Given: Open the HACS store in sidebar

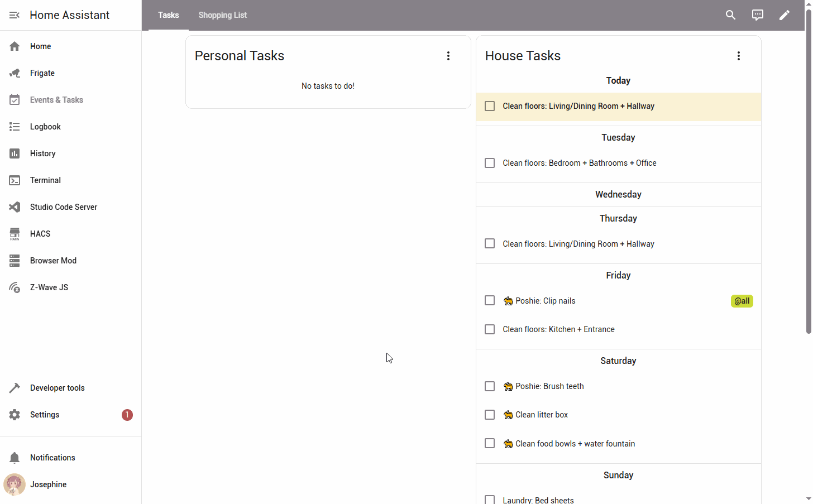Looking at the screenshot, I should click(40, 234).
